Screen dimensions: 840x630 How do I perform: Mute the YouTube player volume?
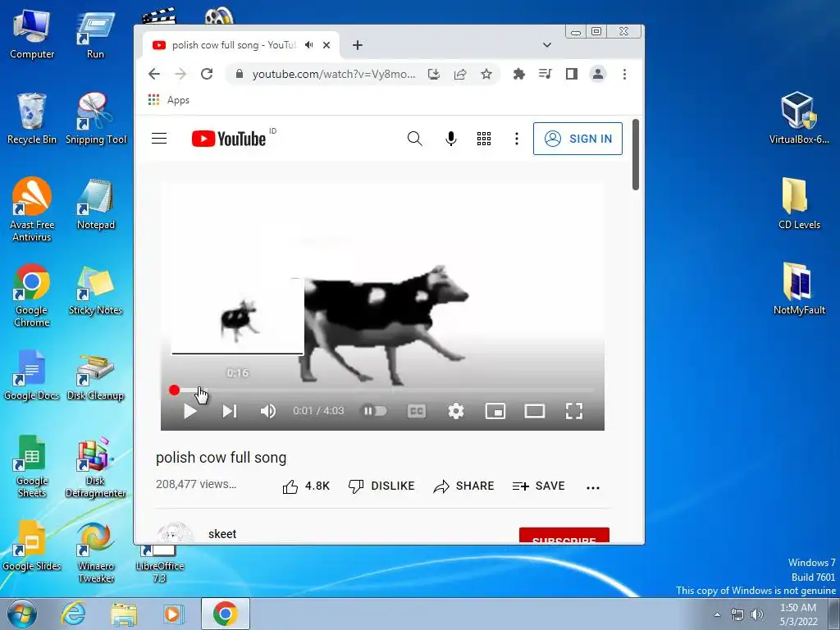point(268,411)
